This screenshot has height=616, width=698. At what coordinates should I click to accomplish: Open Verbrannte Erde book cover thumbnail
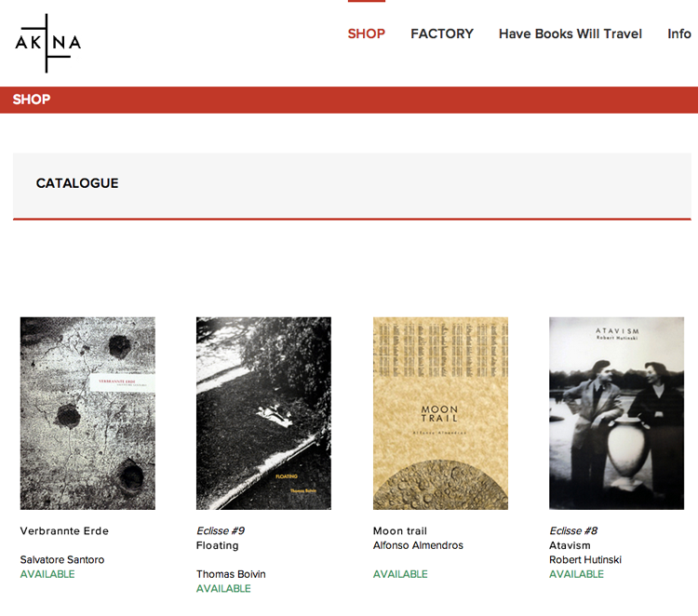(x=87, y=413)
